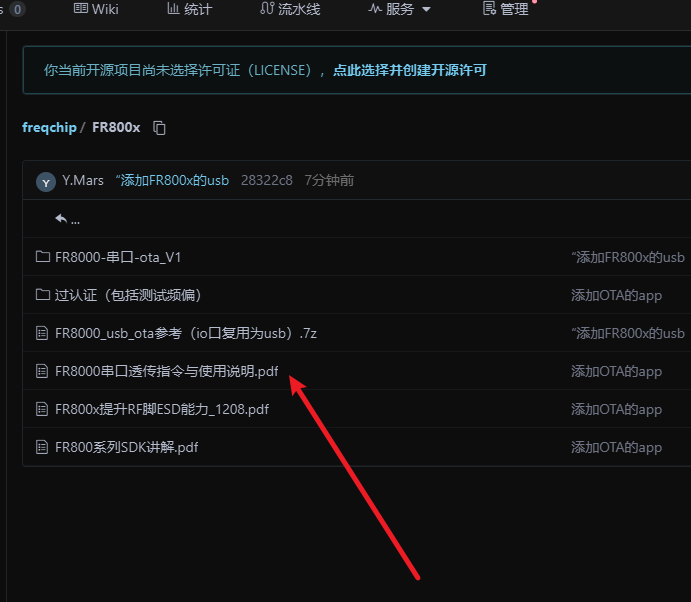Image resolution: width=691 pixels, height=602 pixels.
Task: Click file icon of FR8000_usb_ota参考 .7z
Action: 42,333
